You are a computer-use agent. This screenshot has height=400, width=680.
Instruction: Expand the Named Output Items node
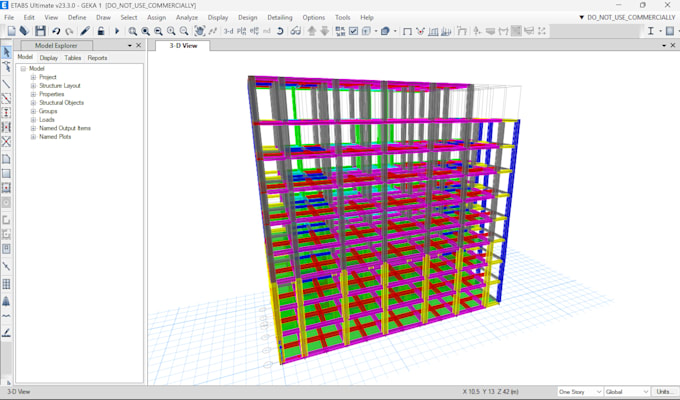point(33,128)
